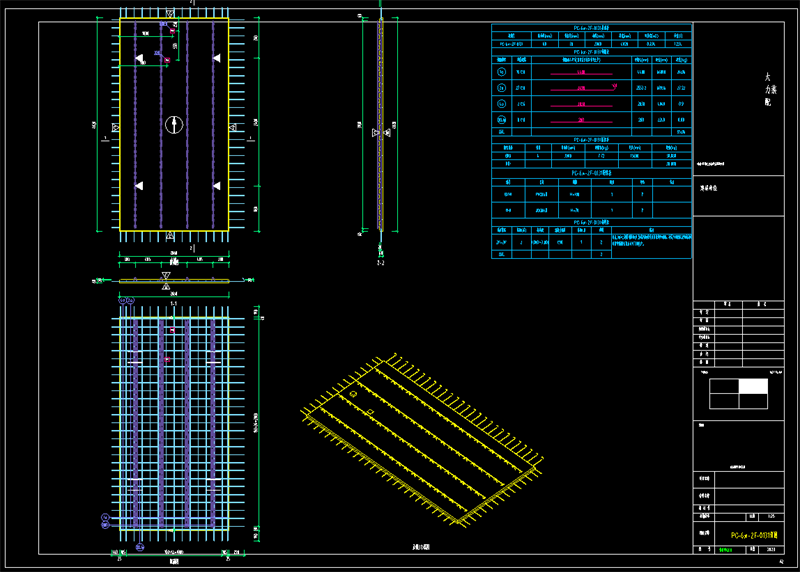Select the 1-1 horizontal section strip
Viewport: 800px width, 572px height.
[x=174, y=280]
